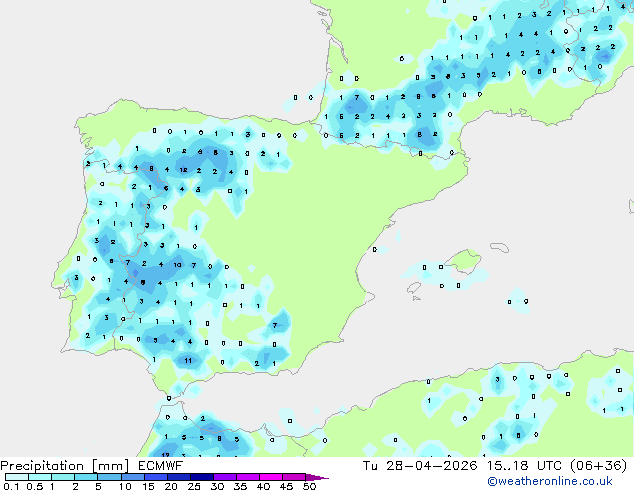Click the "11" value in southern Spain
Viewport: 634px width, 490px height.
point(188,361)
